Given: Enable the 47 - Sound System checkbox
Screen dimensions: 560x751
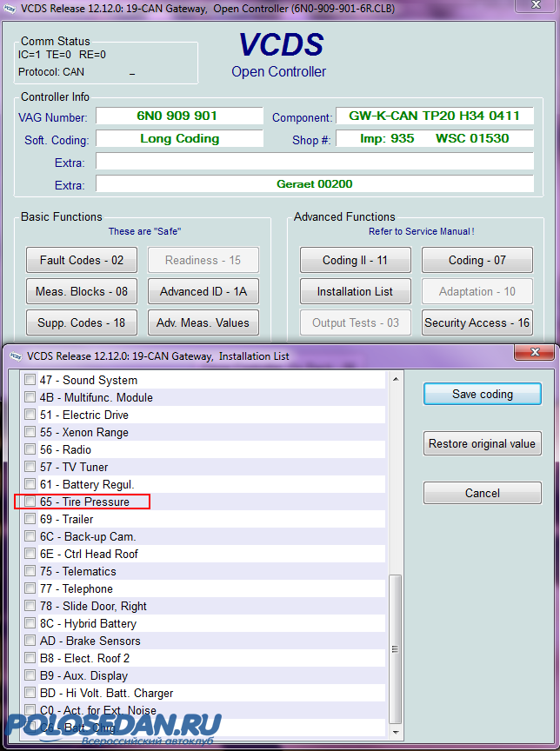Looking at the screenshot, I should point(30,380).
